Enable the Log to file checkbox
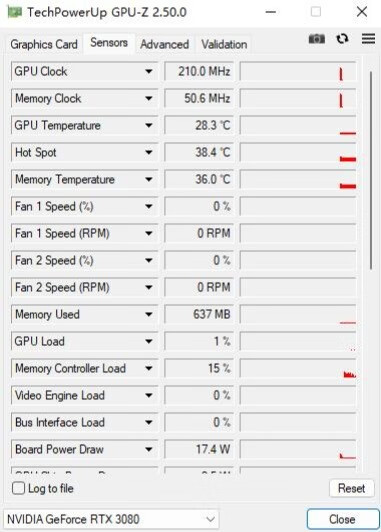The image size is (381, 532). pyautogui.click(x=18, y=488)
